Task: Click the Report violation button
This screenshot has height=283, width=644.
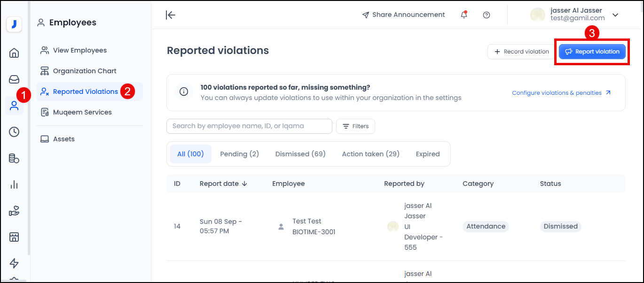Action: pyautogui.click(x=592, y=52)
